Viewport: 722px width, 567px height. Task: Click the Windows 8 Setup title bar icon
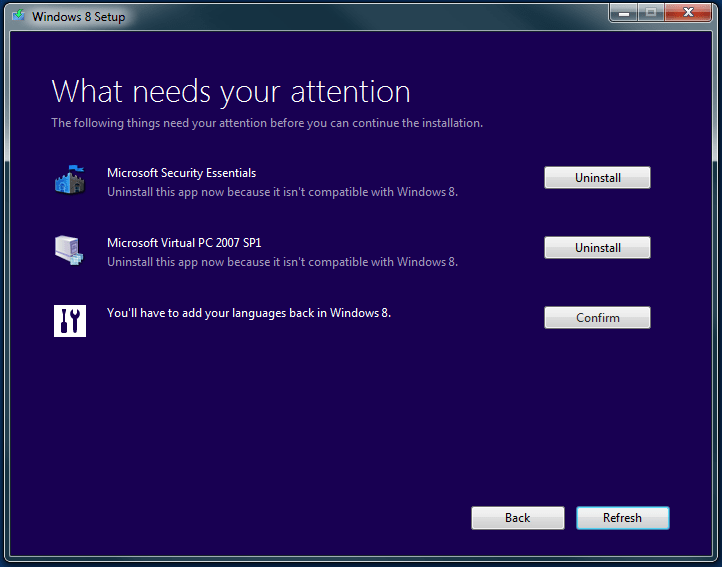18,15
